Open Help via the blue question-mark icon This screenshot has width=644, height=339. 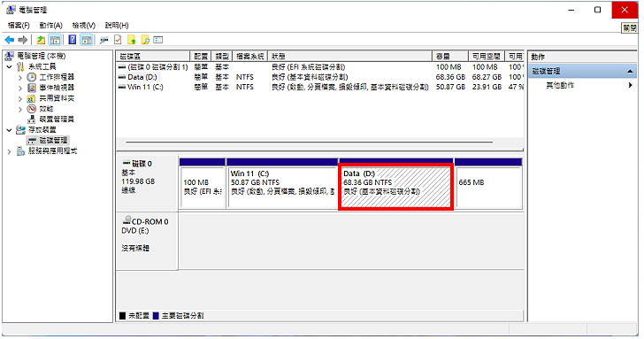pyautogui.click(x=73, y=40)
